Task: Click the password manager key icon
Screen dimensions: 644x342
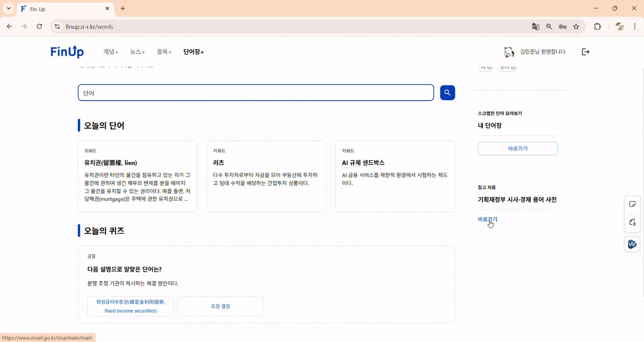Action: [562, 26]
